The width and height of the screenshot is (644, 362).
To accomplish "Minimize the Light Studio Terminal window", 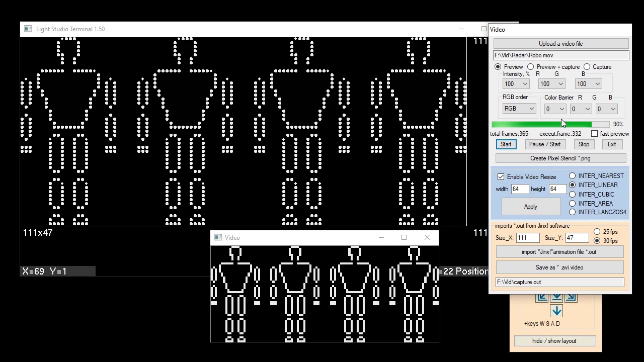I will [461, 29].
